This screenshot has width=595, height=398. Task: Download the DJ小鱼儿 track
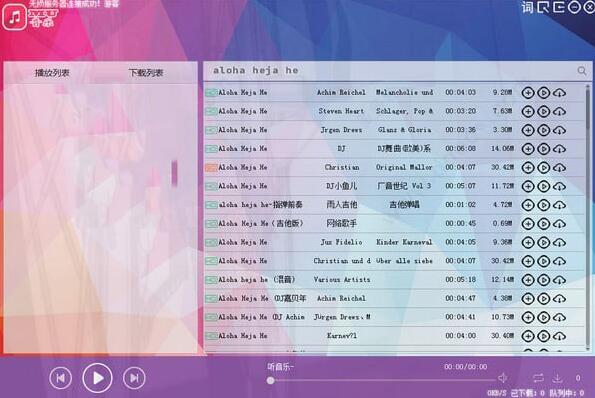pos(559,186)
